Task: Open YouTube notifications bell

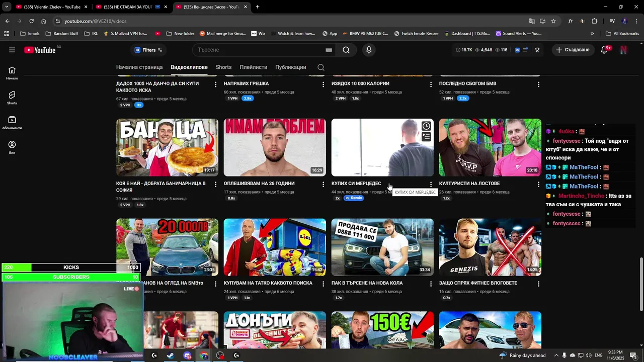Action: (604, 50)
